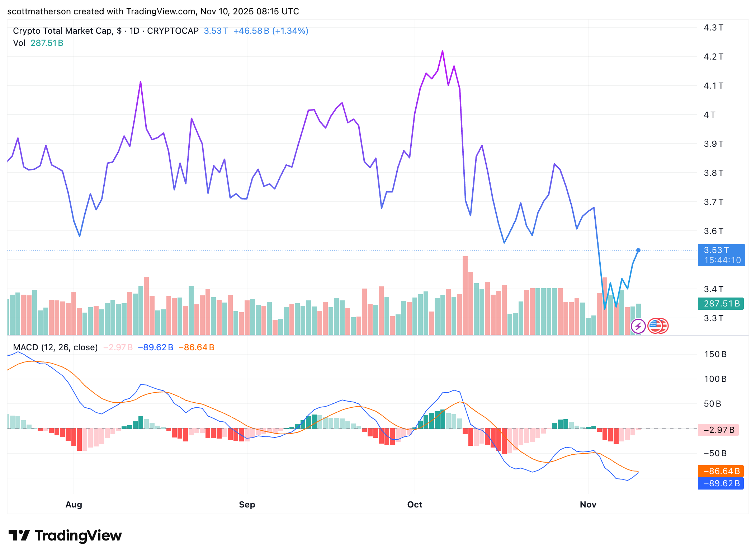This screenshot has width=756, height=557.
Task: Click the Nov label on the time axis
Action: [588, 505]
